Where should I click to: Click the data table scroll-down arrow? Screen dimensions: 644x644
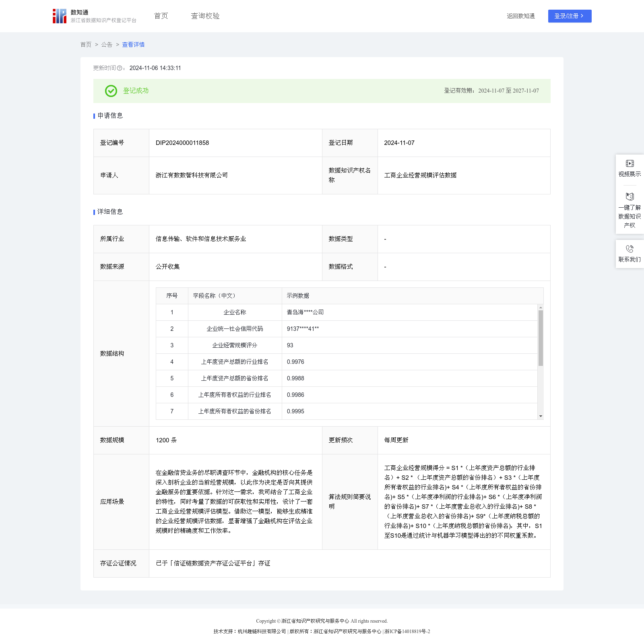pos(541,416)
